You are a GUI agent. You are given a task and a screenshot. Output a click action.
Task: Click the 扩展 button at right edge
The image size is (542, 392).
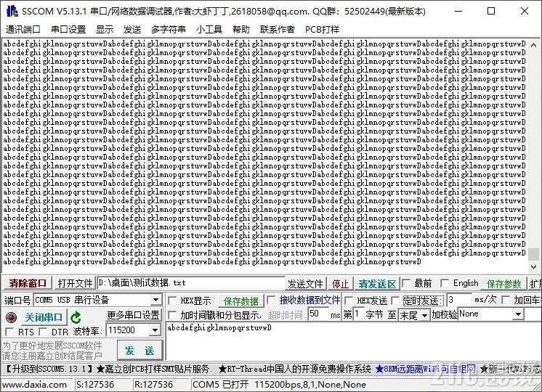[535, 284]
